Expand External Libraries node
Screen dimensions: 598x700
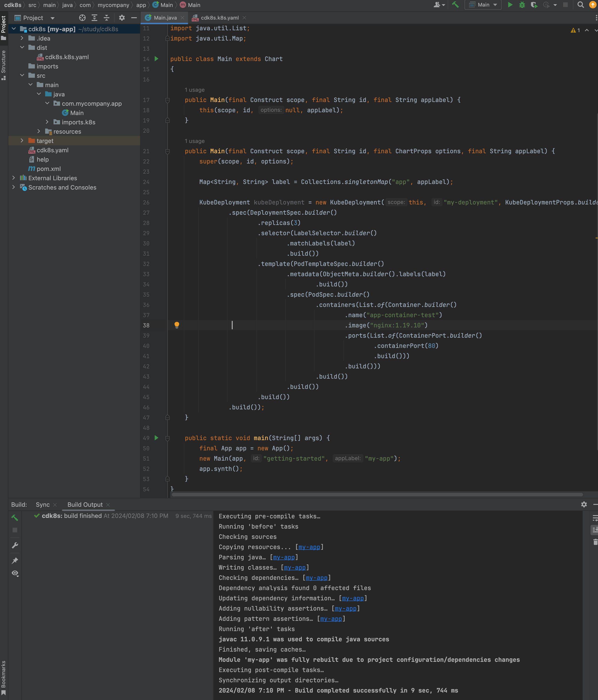coord(13,178)
